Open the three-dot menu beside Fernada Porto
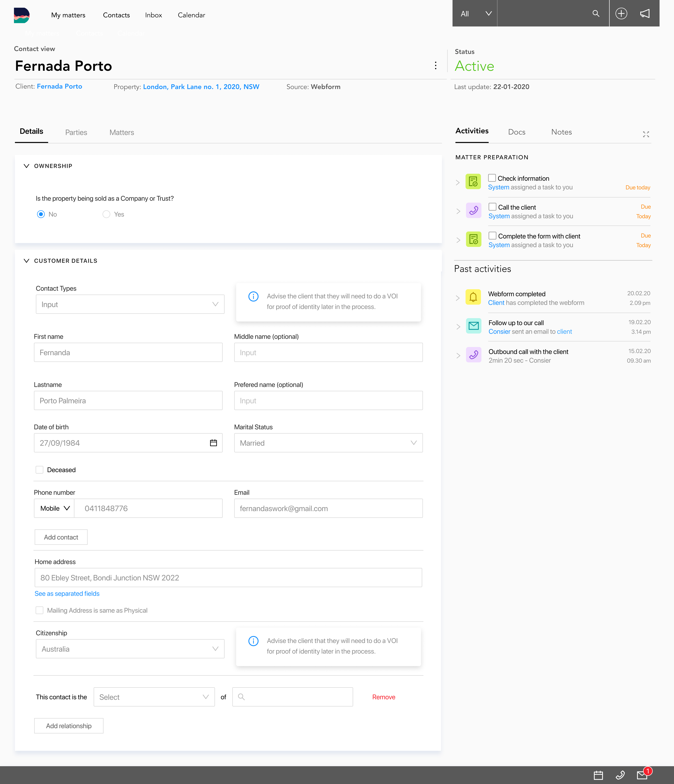674x784 pixels. tap(436, 66)
